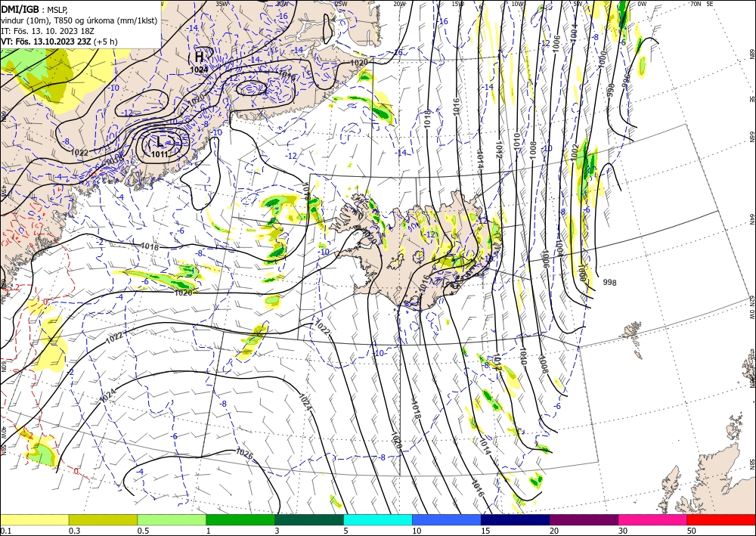Click the bold horizontal '998' pressure label
This screenshot has width=756, height=536.
(609, 283)
